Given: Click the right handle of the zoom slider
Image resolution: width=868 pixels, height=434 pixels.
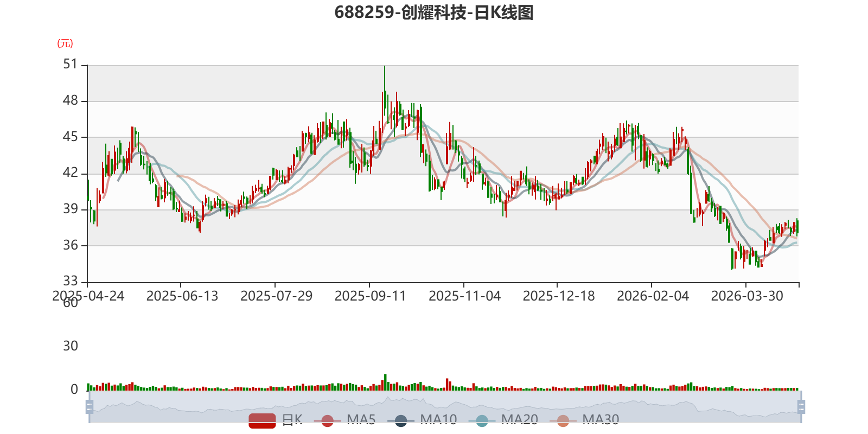Looking at the screenshot, I should [801, 406].
